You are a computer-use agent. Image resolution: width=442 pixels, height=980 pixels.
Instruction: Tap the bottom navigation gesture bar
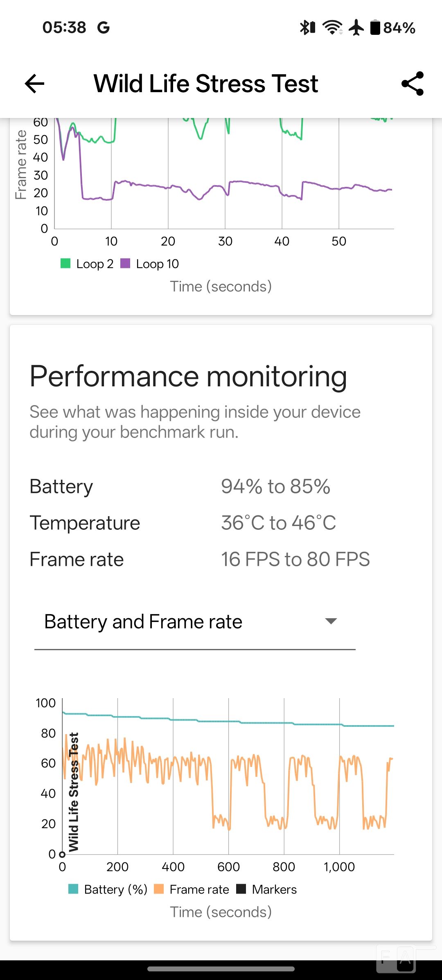click(x=221, y=969)
